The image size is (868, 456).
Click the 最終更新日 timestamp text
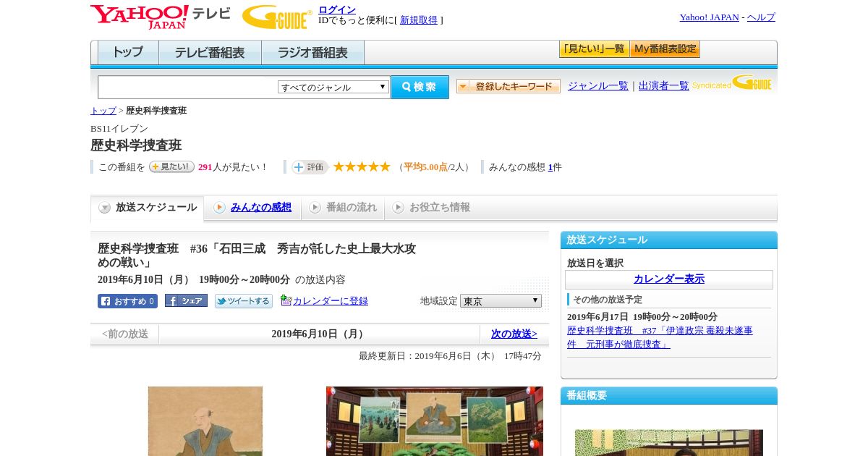tap(450, 356)
